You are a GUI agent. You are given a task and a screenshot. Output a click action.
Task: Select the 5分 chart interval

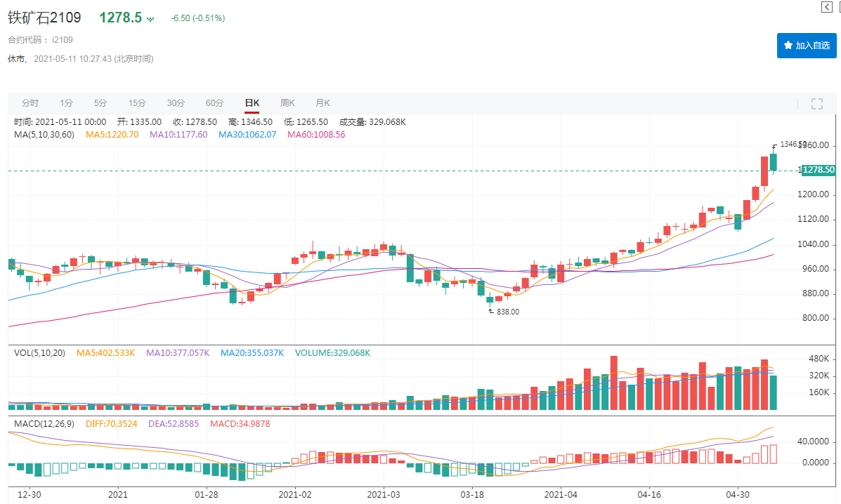pos(100,103)
